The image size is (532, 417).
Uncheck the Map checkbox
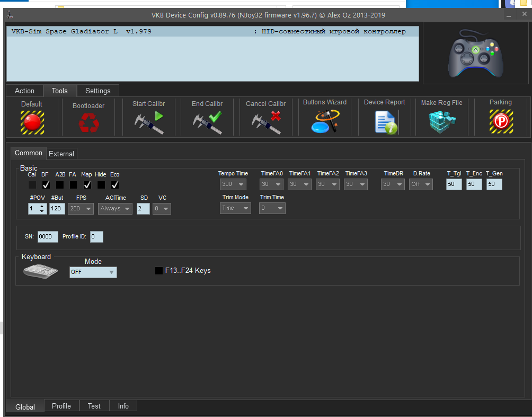[x=87, y=185]
